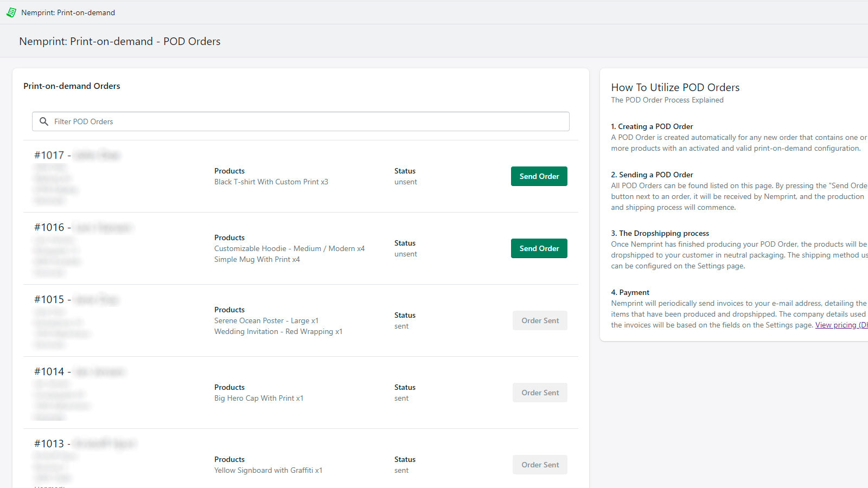Send order #1017 to Nemprint

point(539,176)
